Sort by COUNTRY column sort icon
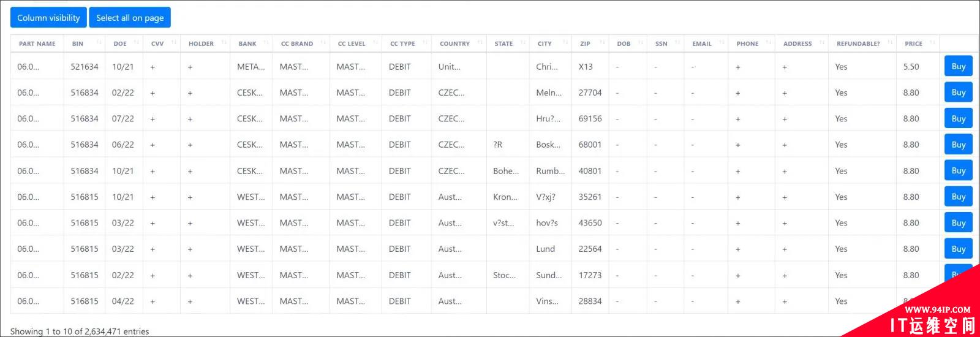 pos(480,43)
